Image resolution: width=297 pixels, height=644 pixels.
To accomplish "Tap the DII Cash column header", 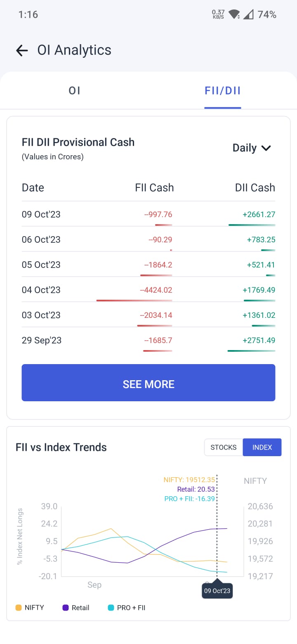I will (255, 188).
